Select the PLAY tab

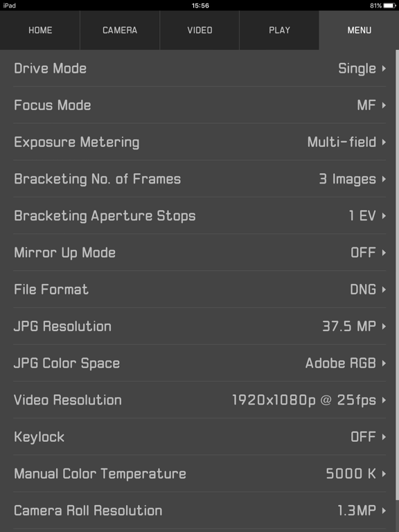[x=279, y=30]
